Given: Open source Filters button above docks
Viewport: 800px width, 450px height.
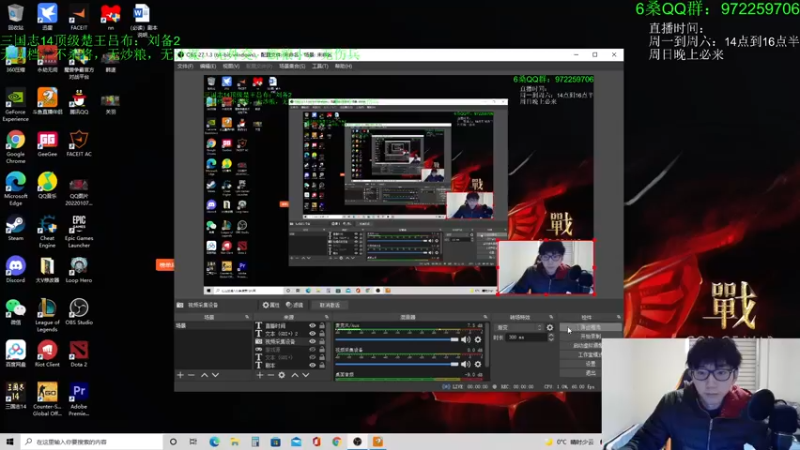Looking at the screenshot, I should [294, 305].
